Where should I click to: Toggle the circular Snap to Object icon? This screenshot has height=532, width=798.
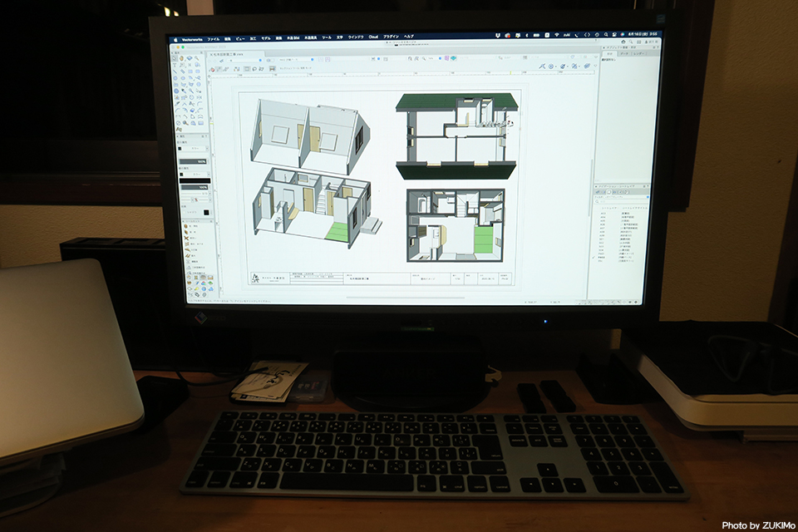coord(552,66)
